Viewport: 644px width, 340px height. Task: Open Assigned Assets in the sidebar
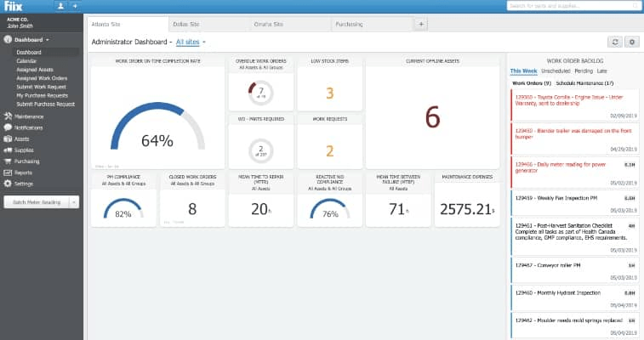(x=35, y=70)
